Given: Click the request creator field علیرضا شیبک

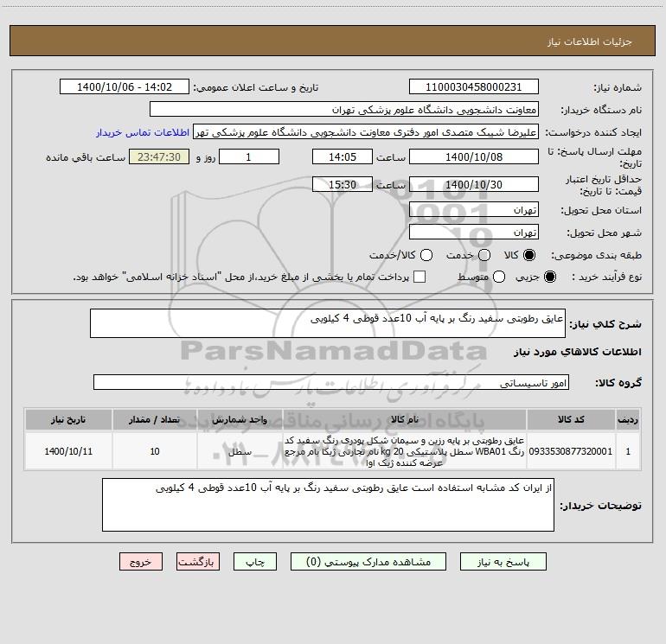Looking at the screenshot, I should 366,131.
